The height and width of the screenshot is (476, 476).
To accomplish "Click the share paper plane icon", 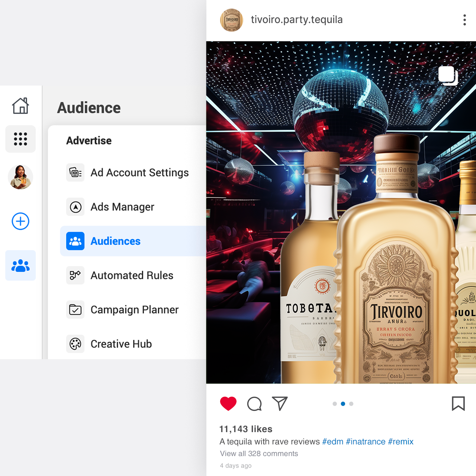I will coord(280,403).
